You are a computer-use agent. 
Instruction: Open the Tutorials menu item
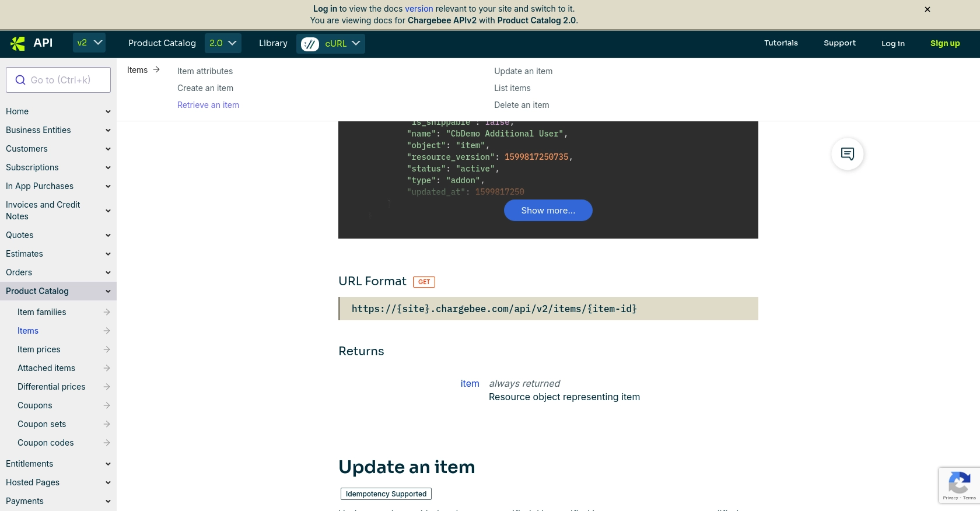[781, 43]
